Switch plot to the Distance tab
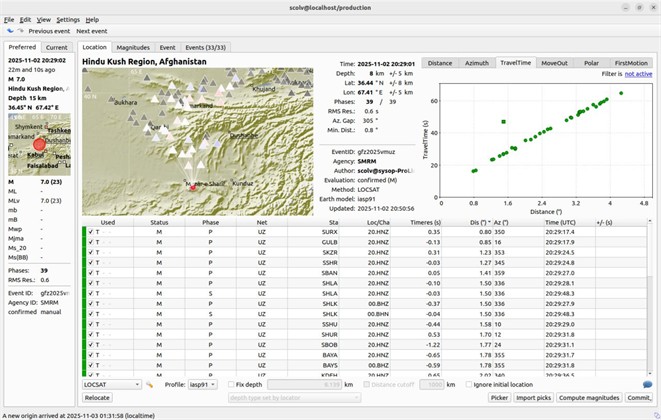The image size is (661, 420). 440,63
